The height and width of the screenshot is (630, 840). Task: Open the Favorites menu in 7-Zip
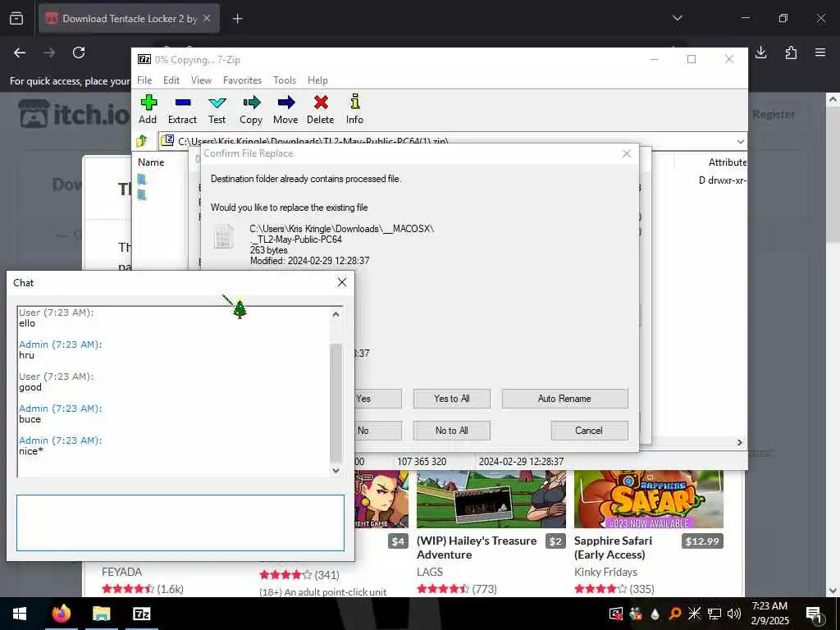click(242, 80)
